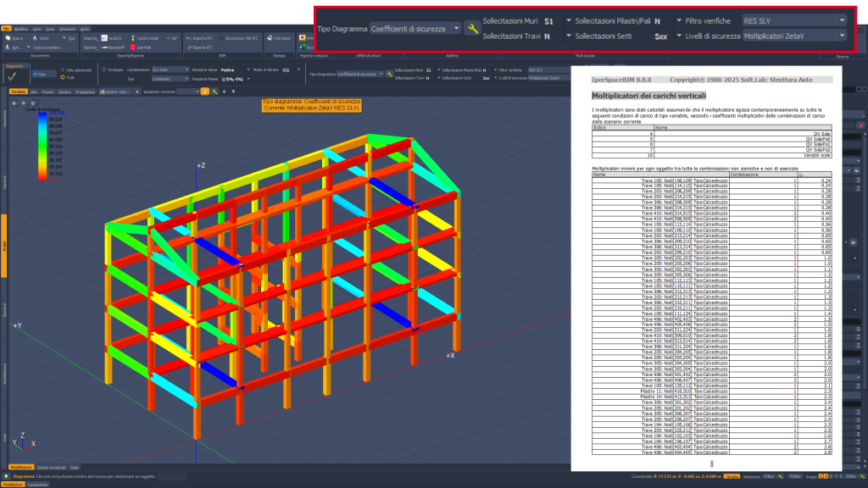Click the report heading Moltiplicatori dei carichi verticali

pyautogui.click(x=648, y=96)
